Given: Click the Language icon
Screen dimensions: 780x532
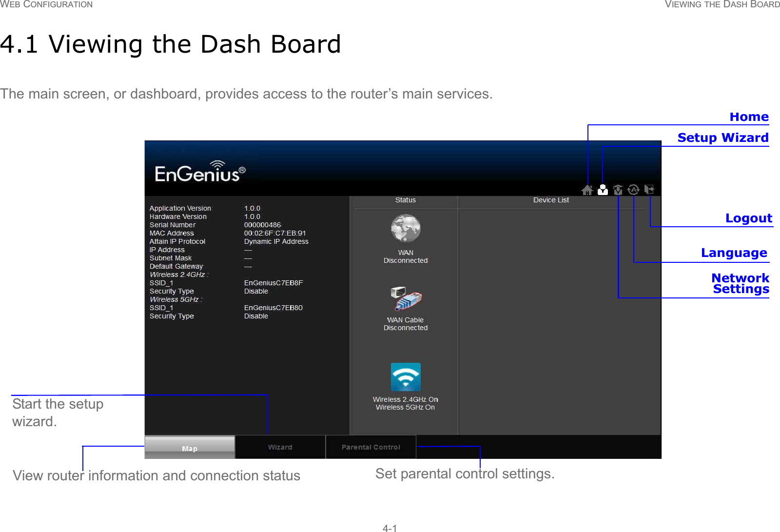Looking at the screenshot, I should (633, 190).
